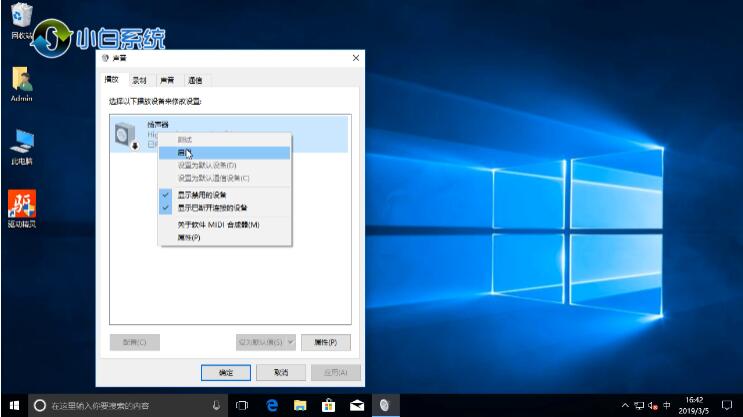Launch Microsoft Edge from the taskbar
The height and width of the screenshot is (417, 743).
[272, 406]
